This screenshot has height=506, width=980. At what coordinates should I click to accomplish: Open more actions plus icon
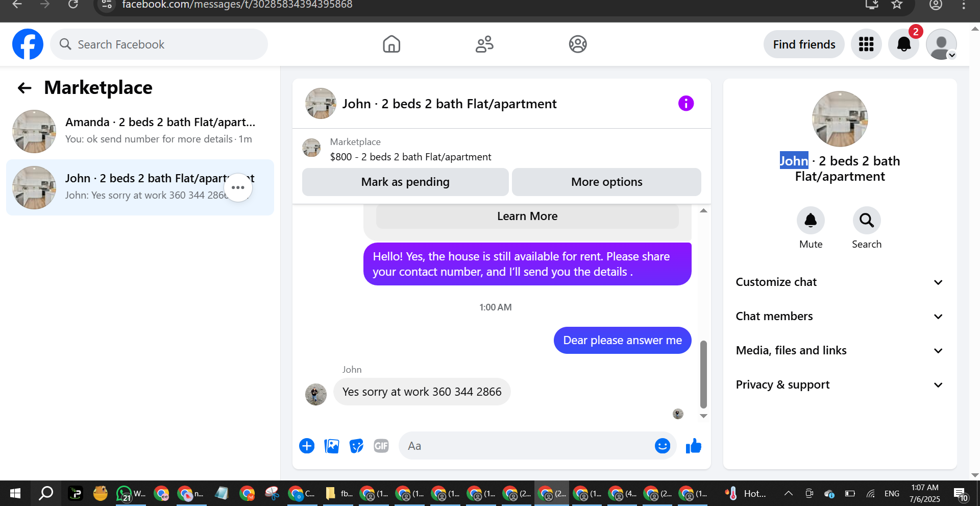click(x=307, y=446)
